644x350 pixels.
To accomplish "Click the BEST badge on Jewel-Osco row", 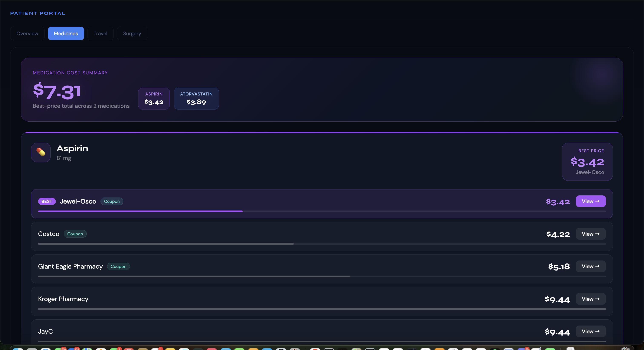I will (47, 201).
